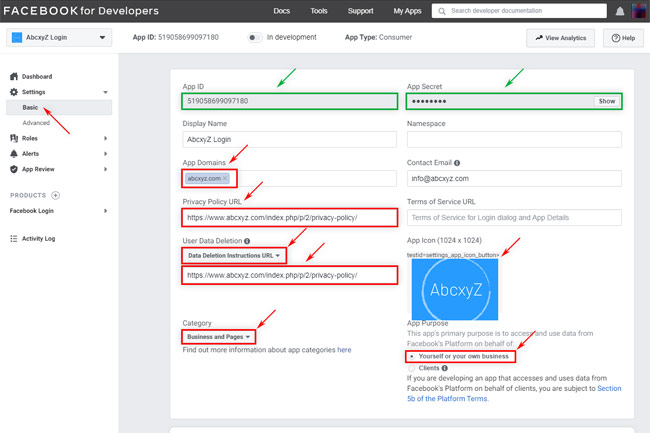Image resolution: width=650 pixels, height=433 pixels.
Task: Click the App Domains field
Action: coord(289,179)
